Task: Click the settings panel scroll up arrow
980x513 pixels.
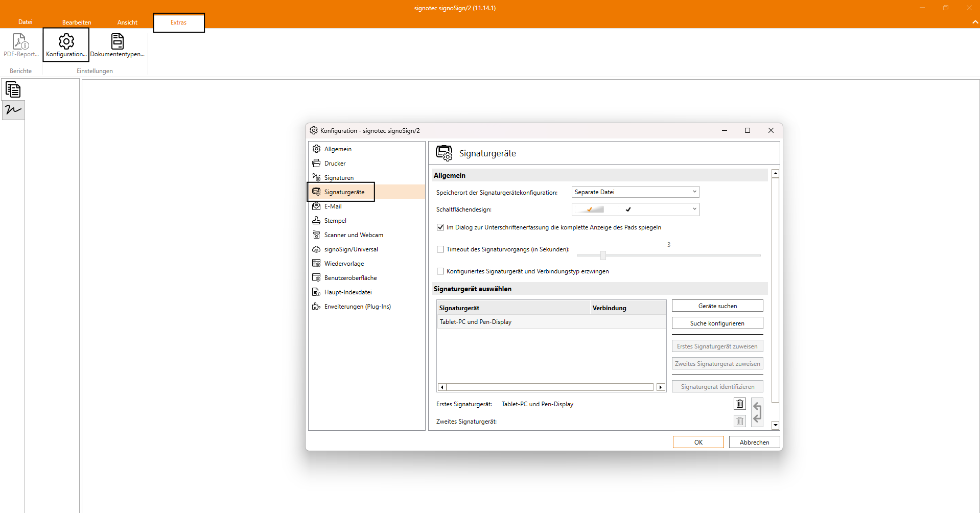Action: pyautogui.click(x=775, y=174)
